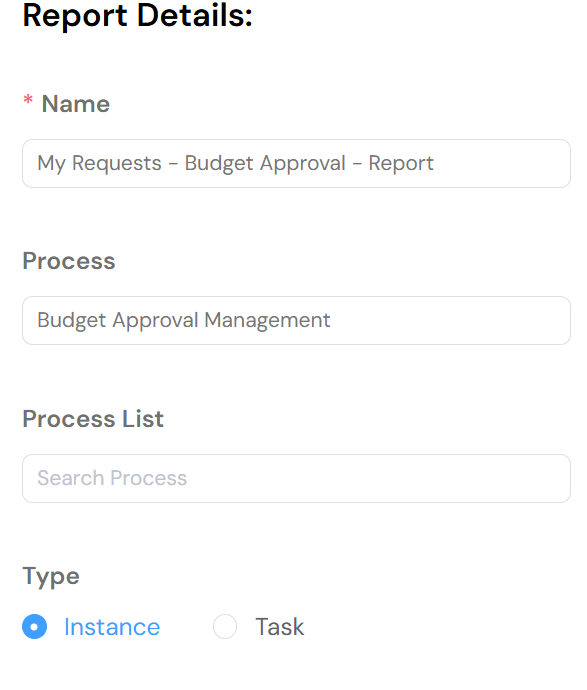Screen dimensions: 587x690
Task: Click the Process field label
Action: tap(69, 261)
